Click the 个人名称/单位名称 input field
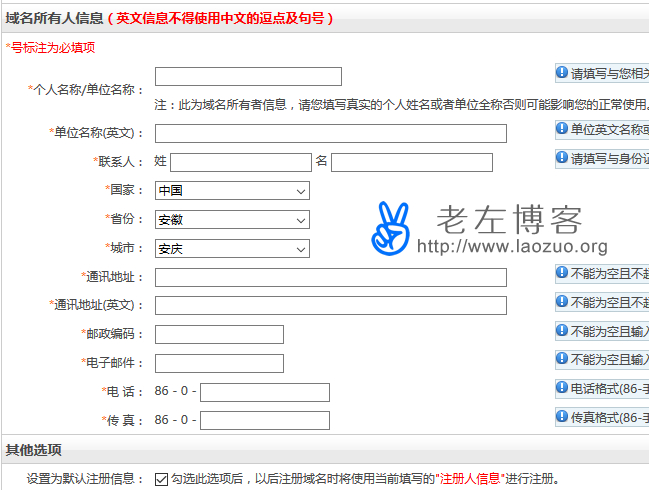 pos(248,77)
